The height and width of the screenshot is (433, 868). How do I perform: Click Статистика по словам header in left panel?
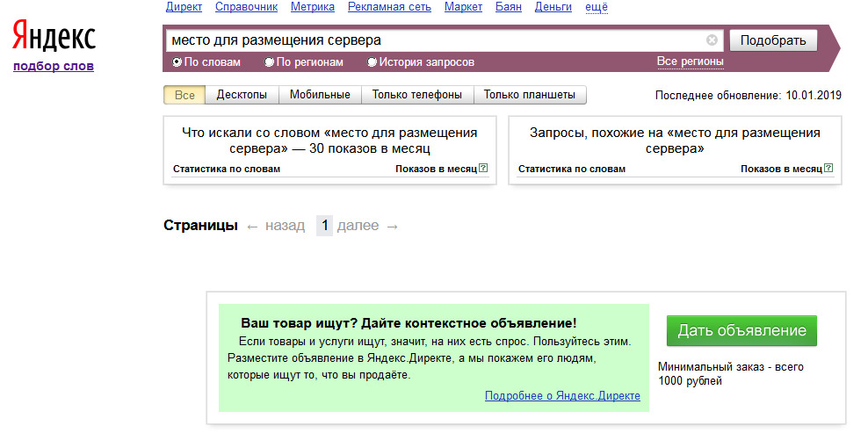[x=227, y=169]
